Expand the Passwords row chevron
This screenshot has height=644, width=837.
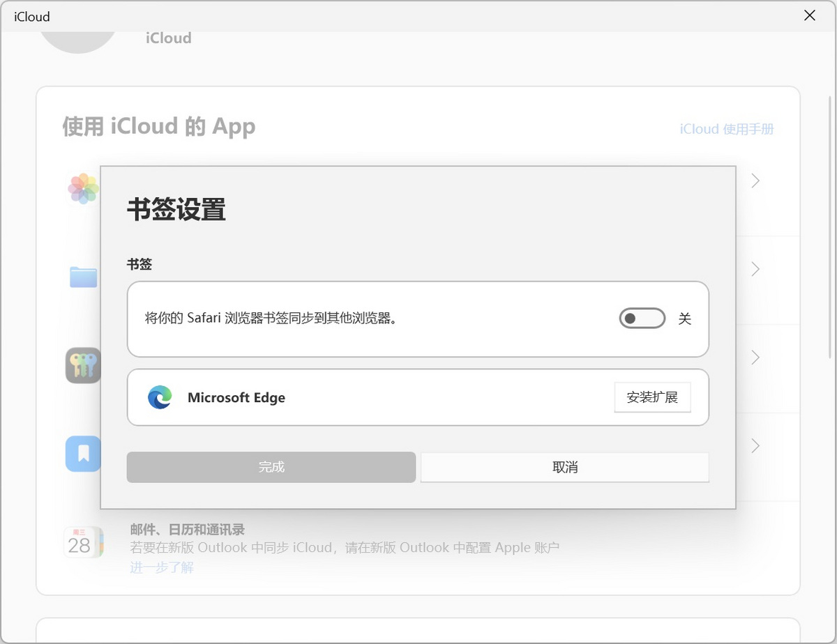click(755, 358)
